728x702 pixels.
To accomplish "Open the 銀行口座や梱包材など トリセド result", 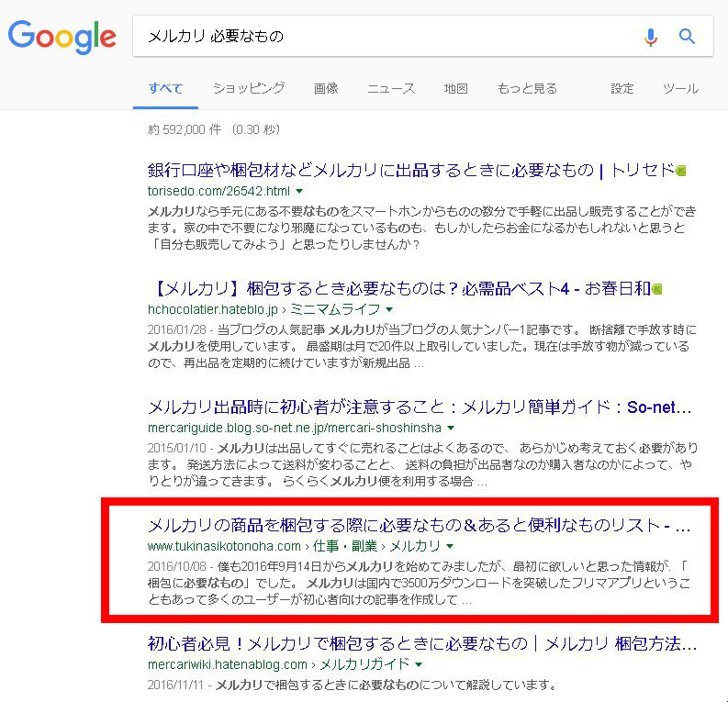I will (411, 171).
